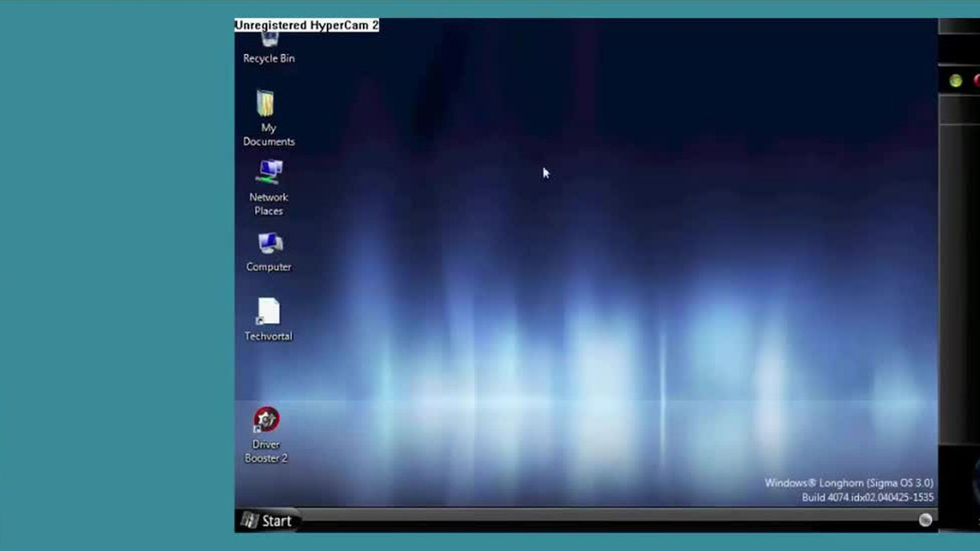Click the Build 4074 version text

click(867, 497)
